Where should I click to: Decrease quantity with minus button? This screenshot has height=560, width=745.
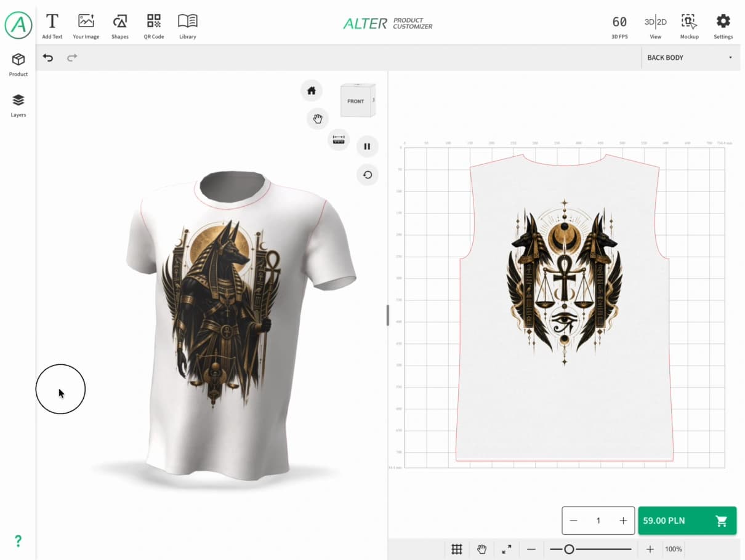[574, 521]
